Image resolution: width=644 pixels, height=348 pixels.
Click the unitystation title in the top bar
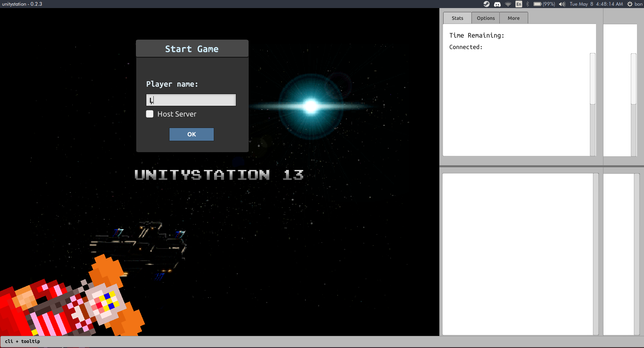point(22,4)
